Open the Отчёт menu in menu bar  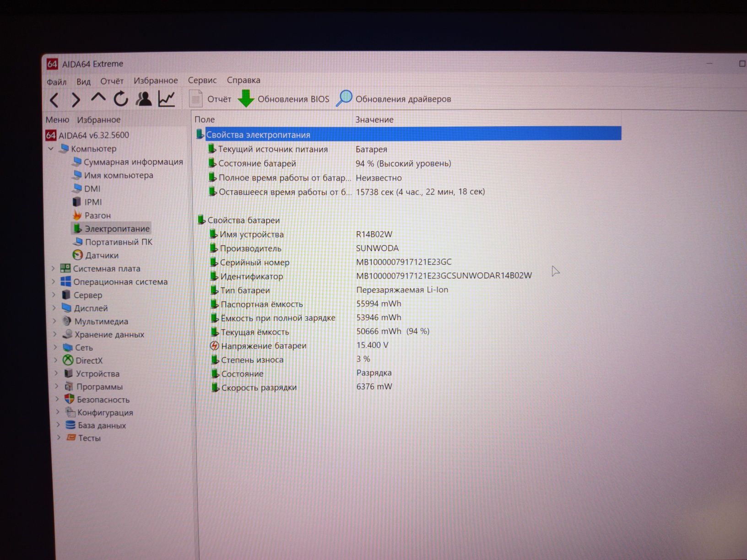(x=112, y=81)
